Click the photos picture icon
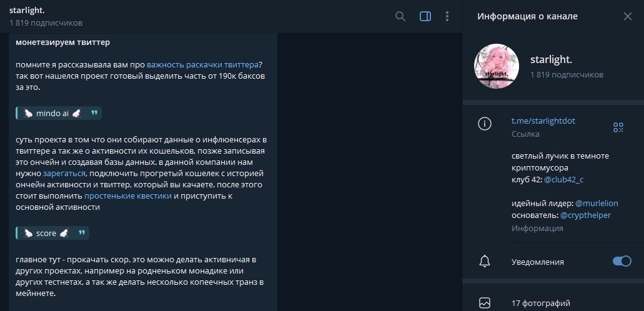Viewport: 644px width, 311px height. [x=485, y=304]
